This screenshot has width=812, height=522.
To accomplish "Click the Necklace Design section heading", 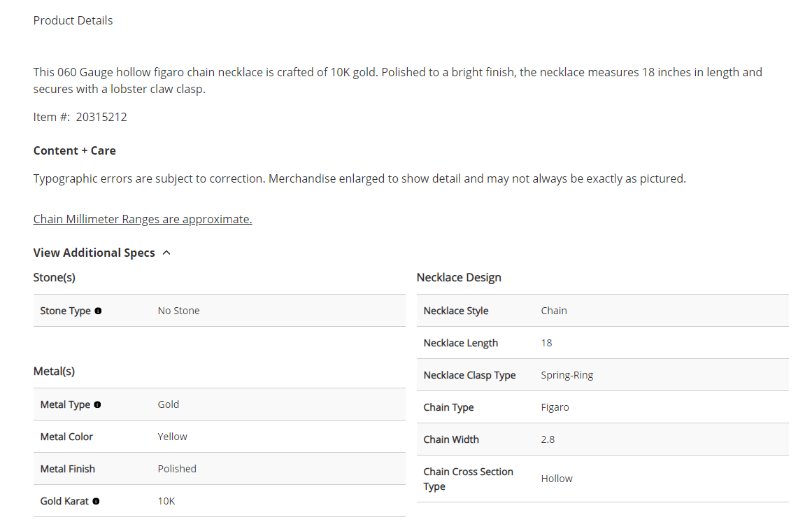I will pyautogui.click(x=459, y=278).
